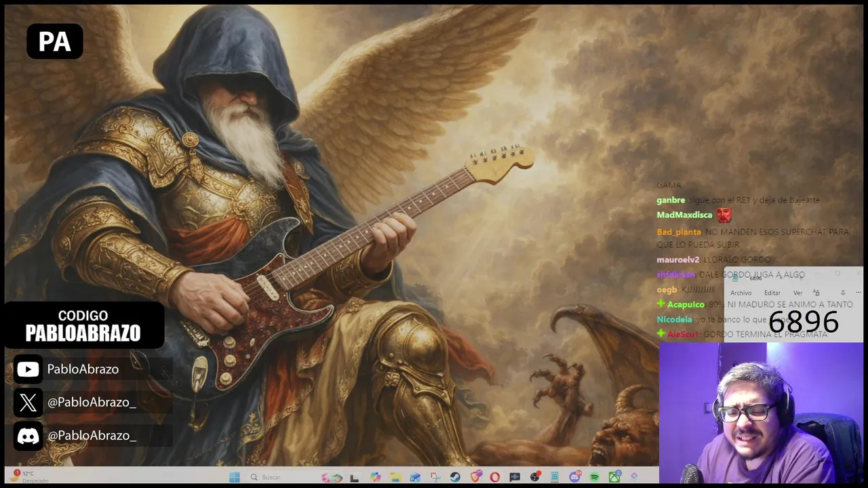Open Brave browser from the taskbar
868x488 pixels.
(x=476, y=476)
